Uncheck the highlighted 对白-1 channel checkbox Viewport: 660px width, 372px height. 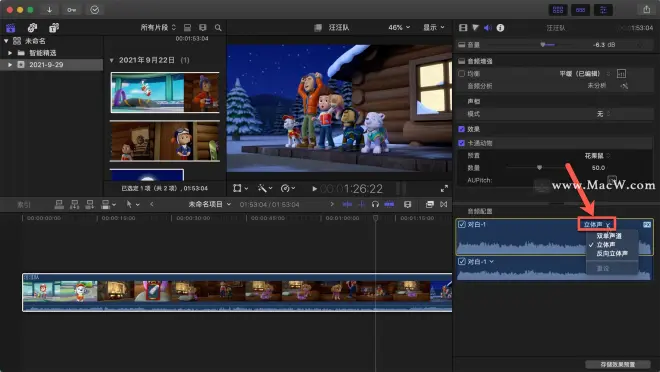[462, 224]
